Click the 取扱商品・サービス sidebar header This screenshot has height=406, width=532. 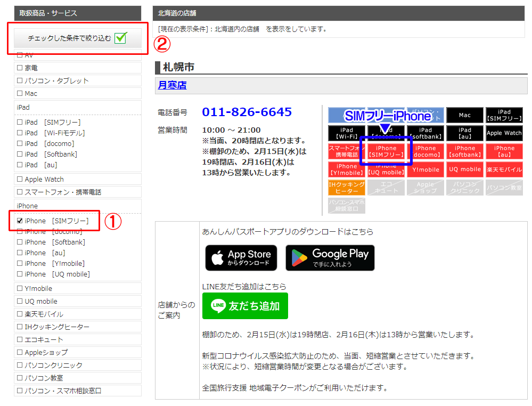(x=77, y=13)
